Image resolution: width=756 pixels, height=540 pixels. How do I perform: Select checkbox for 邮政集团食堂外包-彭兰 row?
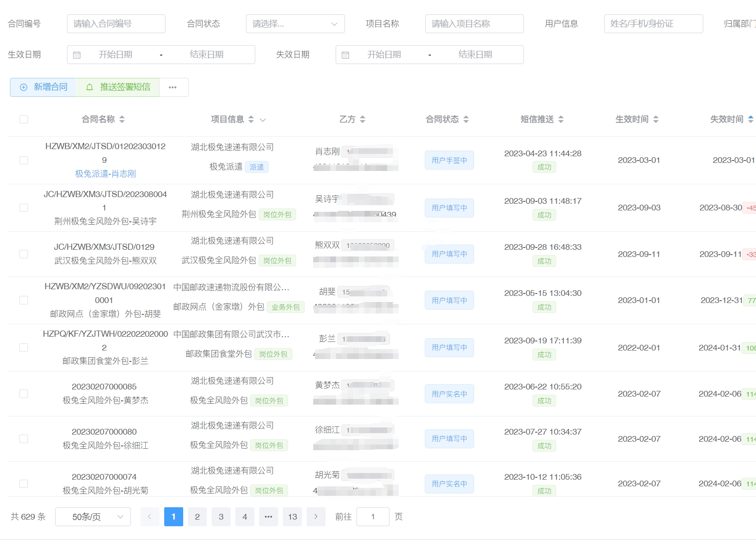pos(24,348)
